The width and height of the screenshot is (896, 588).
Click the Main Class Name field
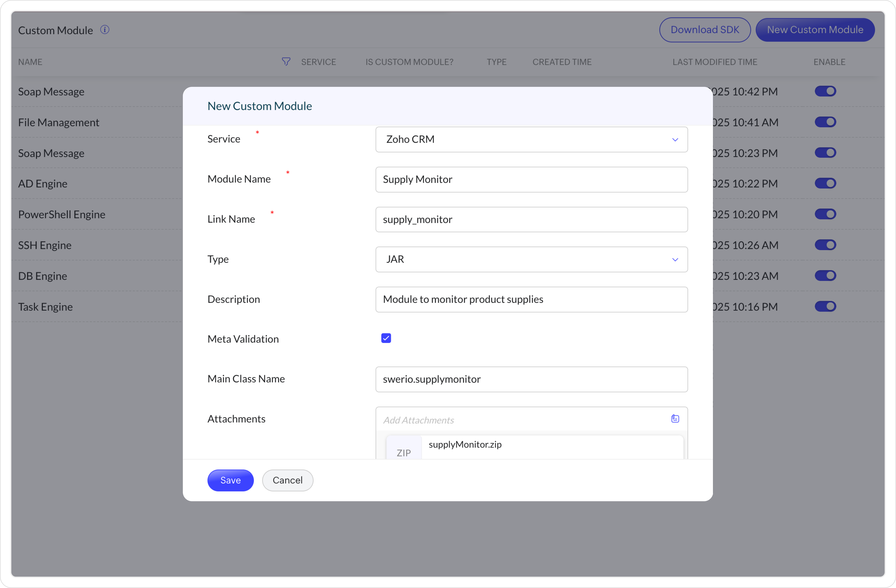click(531, 379)
